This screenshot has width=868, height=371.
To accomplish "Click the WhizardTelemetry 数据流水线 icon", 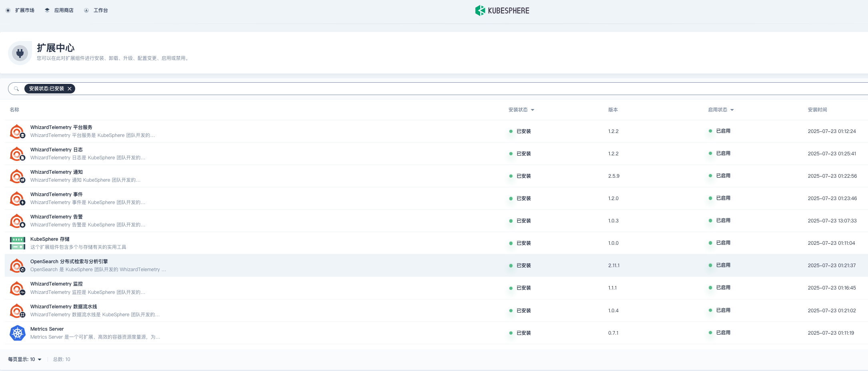I will (18, 311).
